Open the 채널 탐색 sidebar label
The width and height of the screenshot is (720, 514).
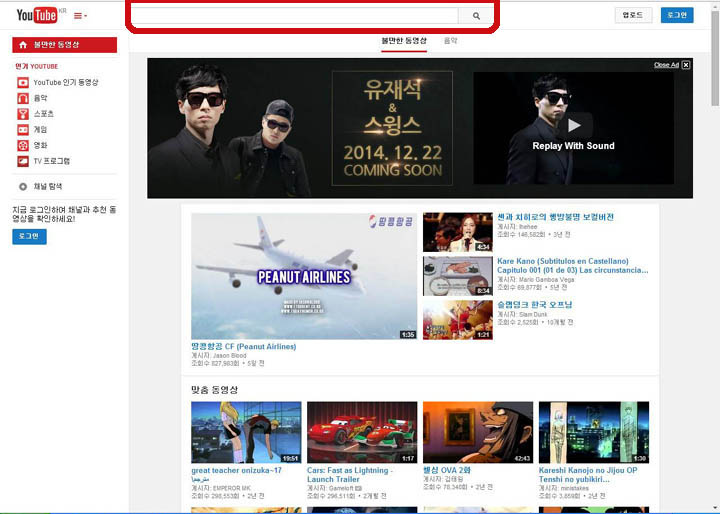pyautogui.click(x=48, y=186)
